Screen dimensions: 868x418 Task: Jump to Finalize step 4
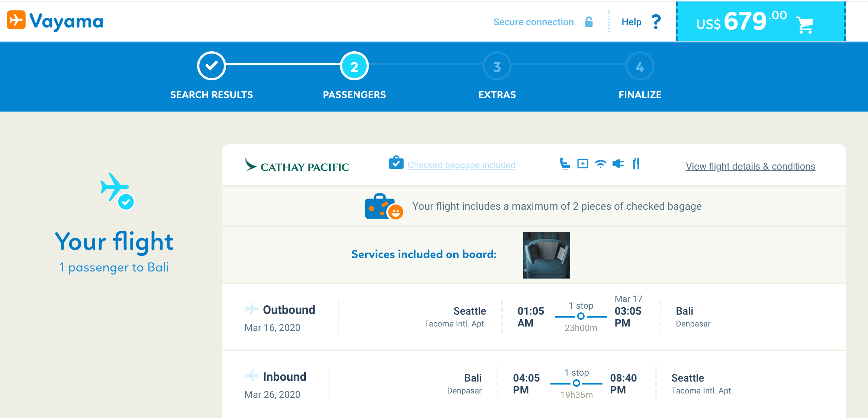tap(640, 66)
